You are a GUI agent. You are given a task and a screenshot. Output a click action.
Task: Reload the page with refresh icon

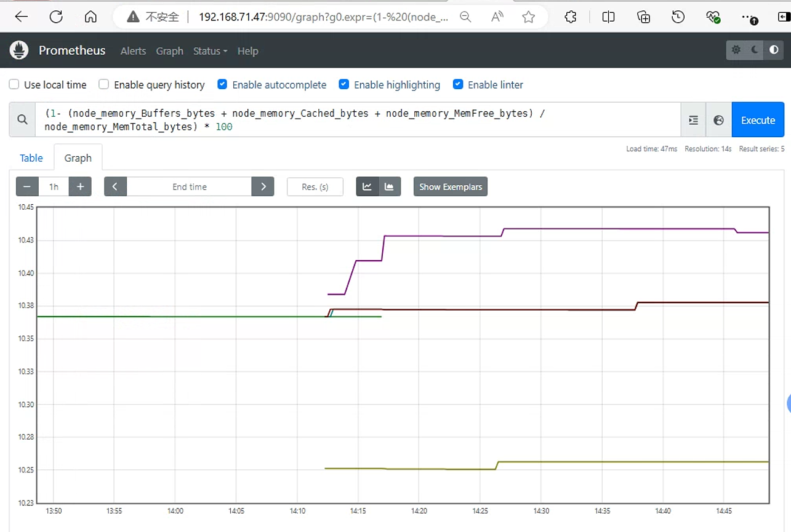click(x=56, y=17)
